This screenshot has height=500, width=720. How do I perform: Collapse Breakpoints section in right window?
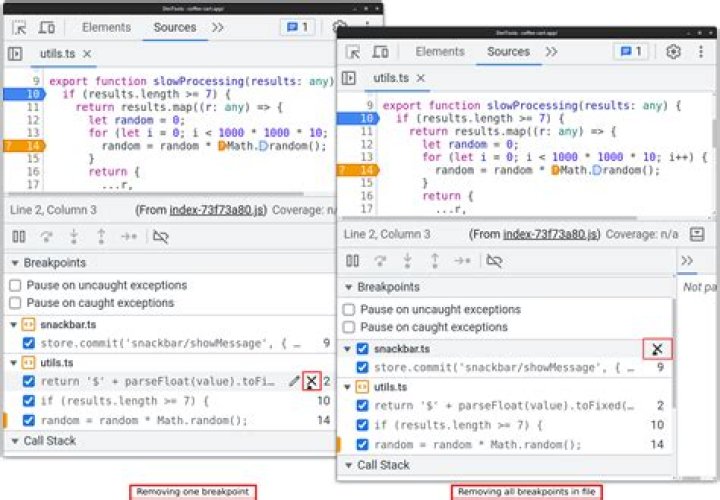pyautogui.click(x=348, y=287)
